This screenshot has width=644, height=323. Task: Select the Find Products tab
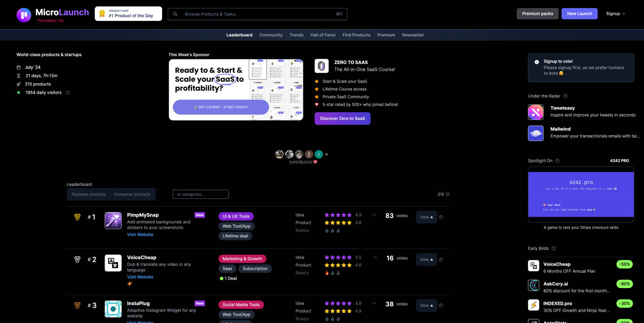point(356,35)
